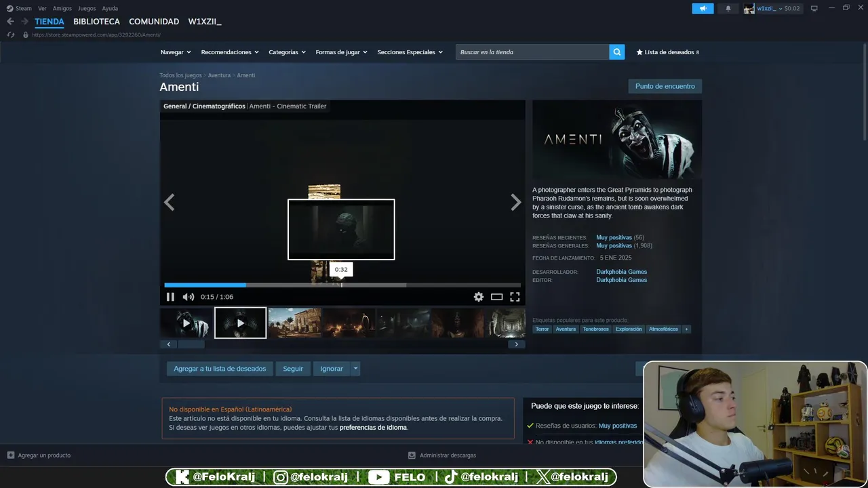Open Darkphobia Games developer link
The width and height of the screenshot is (868, 488).
pyautogui.click(x=621, y=272)
